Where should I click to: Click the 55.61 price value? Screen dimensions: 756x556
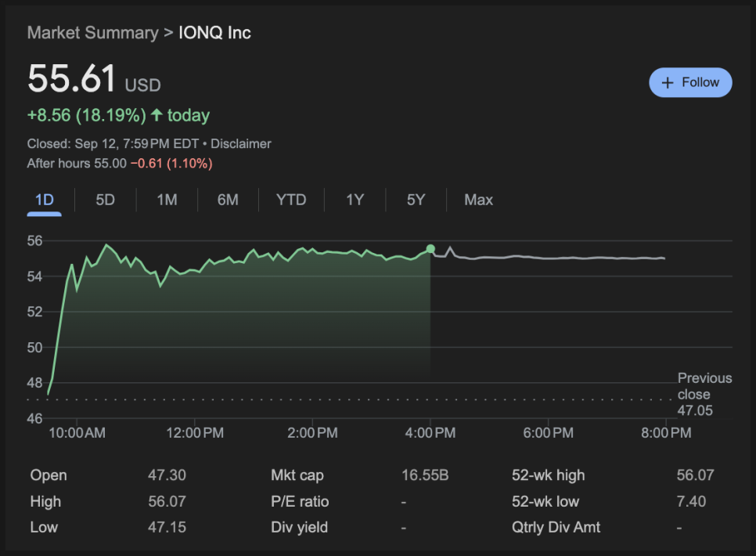click(71, 78)
